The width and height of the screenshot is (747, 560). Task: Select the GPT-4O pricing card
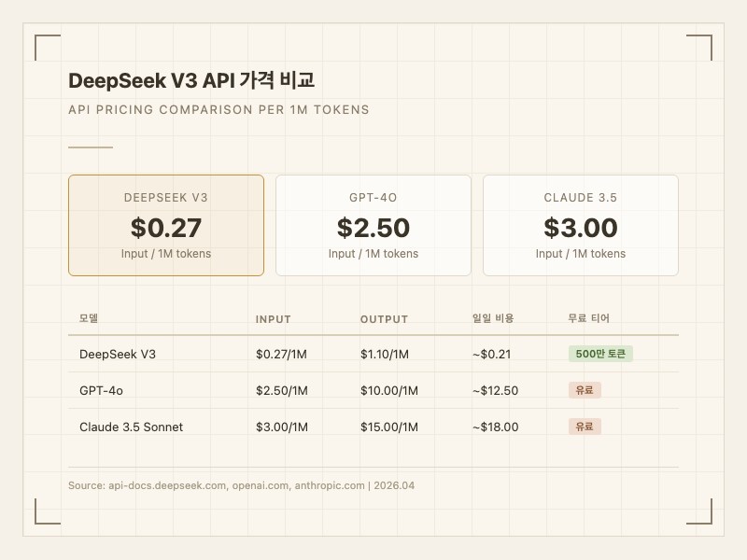point(373,225)
